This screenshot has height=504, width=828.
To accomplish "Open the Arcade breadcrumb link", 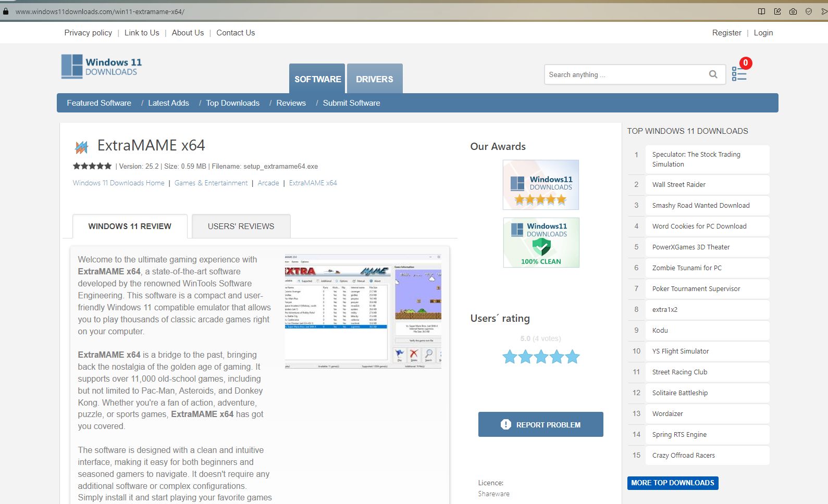I will (268, 183).
